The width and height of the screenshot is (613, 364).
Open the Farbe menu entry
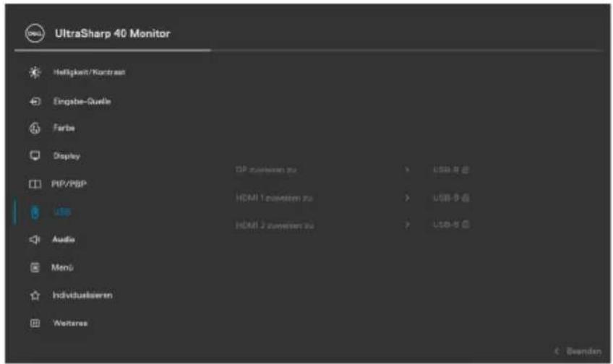(64, 128)
